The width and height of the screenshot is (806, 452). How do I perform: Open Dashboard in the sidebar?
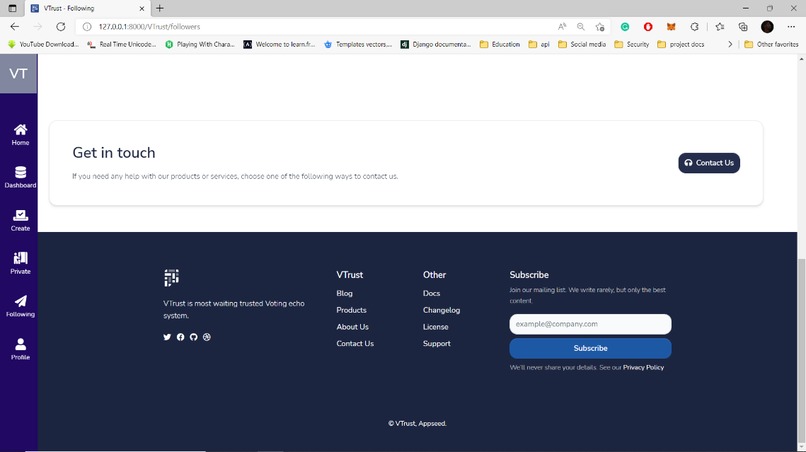tap(20, 177)
